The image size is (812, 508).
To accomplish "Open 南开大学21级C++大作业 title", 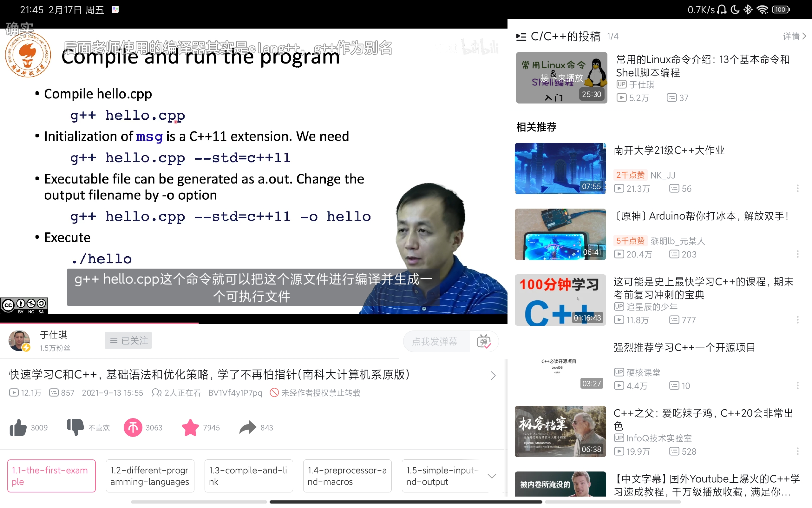I will [x=669, y=150].
